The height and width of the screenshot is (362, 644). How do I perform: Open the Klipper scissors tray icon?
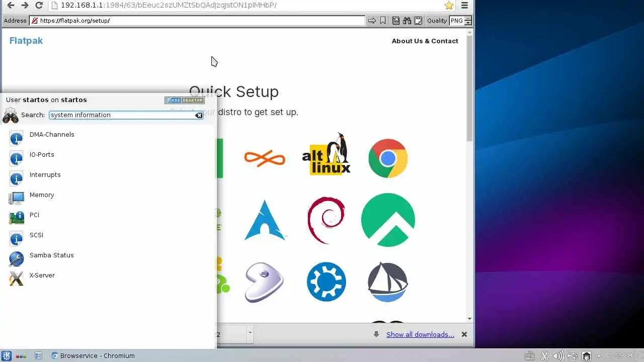pos(544,356)
